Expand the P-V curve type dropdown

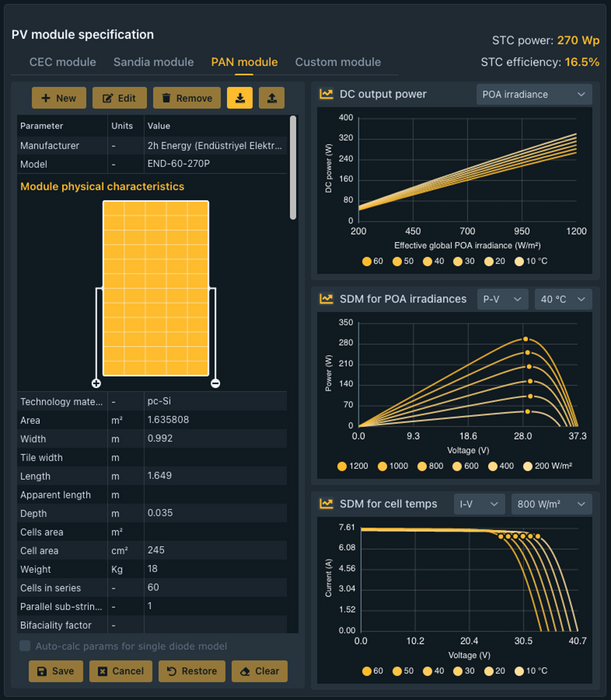coord(503,299)
